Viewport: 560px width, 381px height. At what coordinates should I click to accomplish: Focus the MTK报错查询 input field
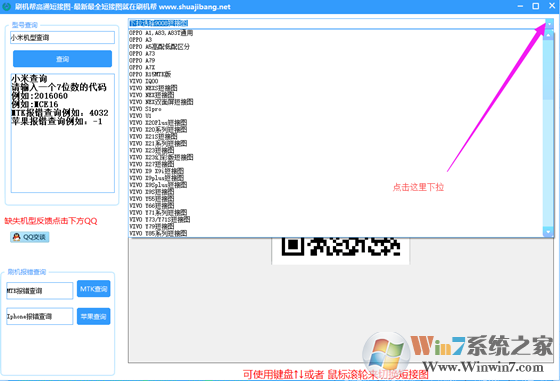tap(40, 291)
